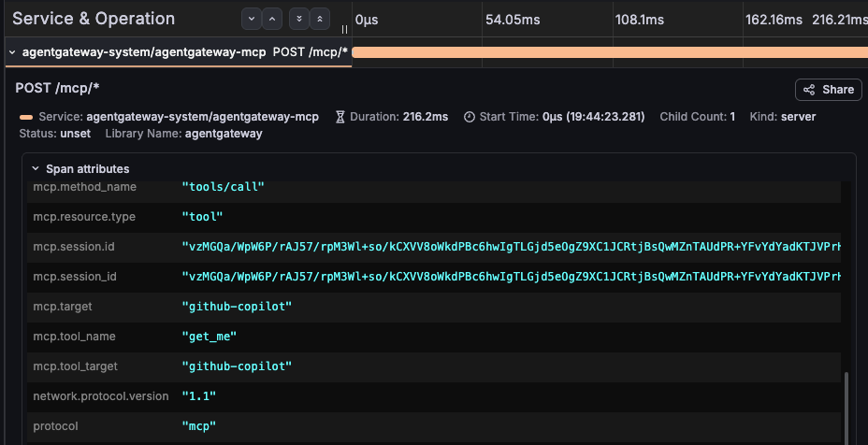Click the "mcp" protocol value
This screenshot has height=445, width=868.
click(198, 426)
